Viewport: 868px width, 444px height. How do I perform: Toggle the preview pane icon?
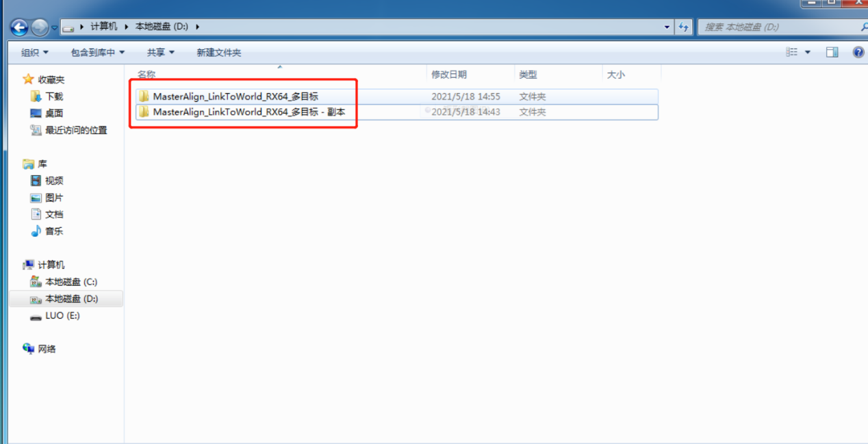[832, 52]
